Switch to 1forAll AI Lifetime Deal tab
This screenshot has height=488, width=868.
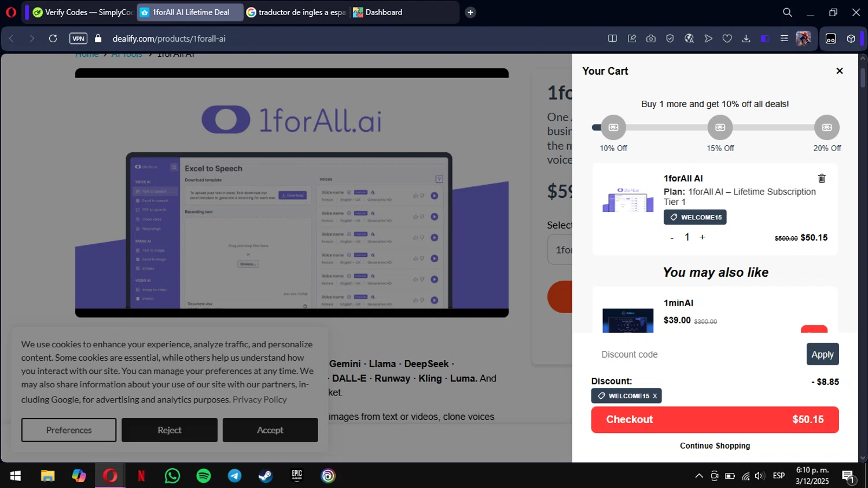point(190,12)
